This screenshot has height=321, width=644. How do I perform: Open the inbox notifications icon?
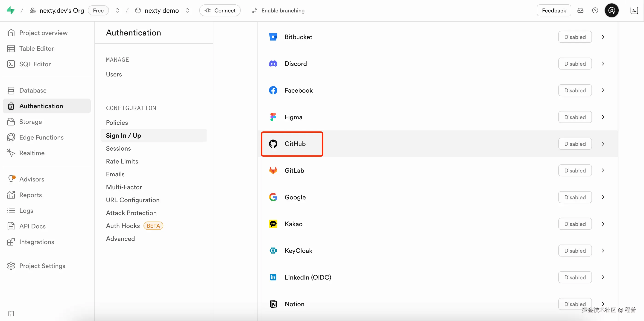click(x=580, y=11)
